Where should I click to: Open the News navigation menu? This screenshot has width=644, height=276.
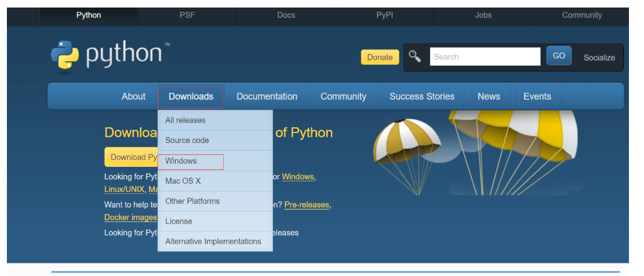pyautogui.click(x=488, y=97)
